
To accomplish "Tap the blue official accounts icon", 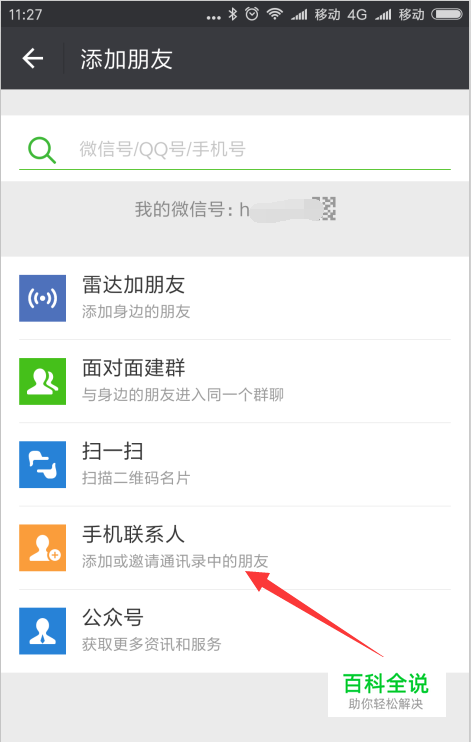I will 43,631.
